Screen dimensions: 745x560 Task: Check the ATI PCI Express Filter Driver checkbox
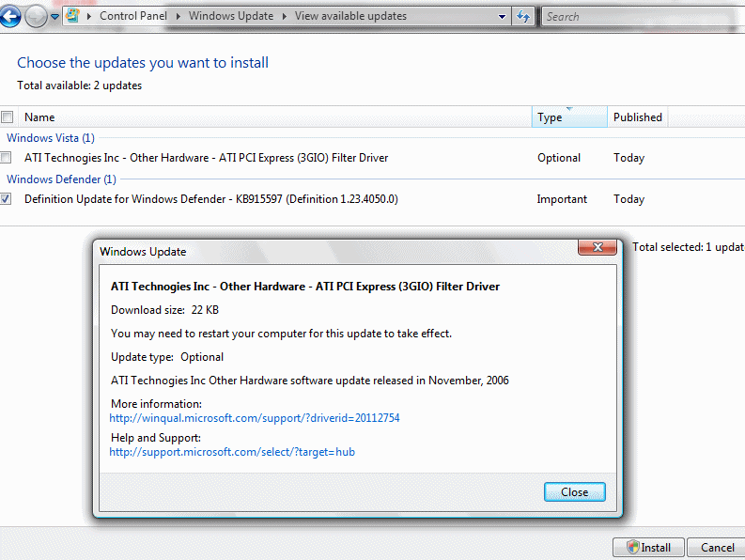coord(8,158)
